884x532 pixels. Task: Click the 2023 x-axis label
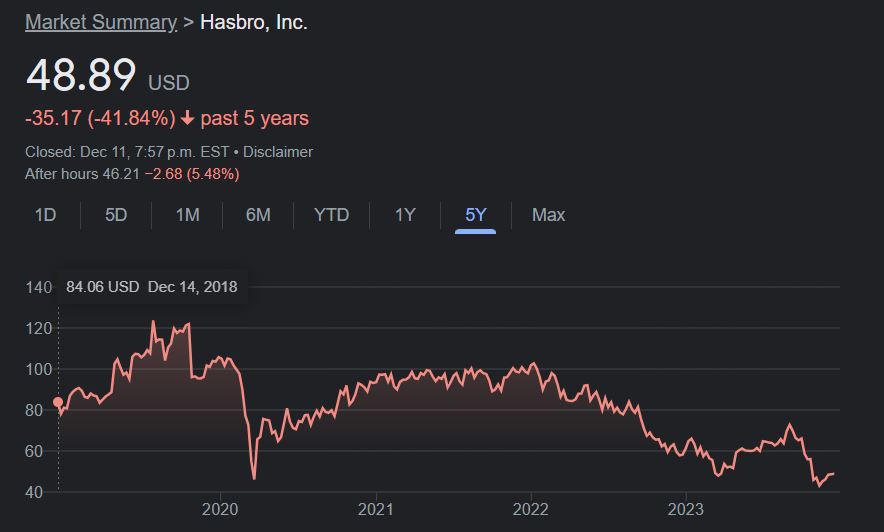(685, 509)
